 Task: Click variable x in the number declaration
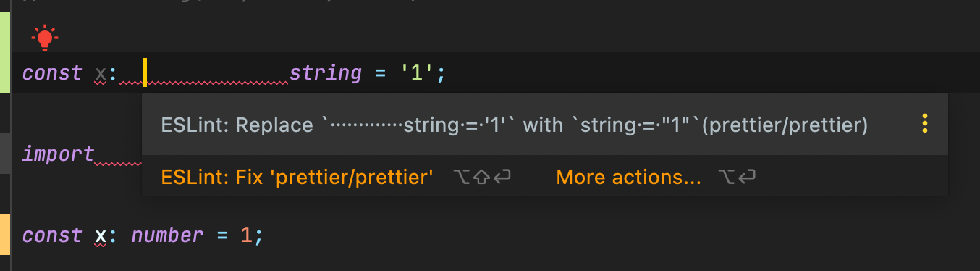pyautogui.click(x=101, y=235)
